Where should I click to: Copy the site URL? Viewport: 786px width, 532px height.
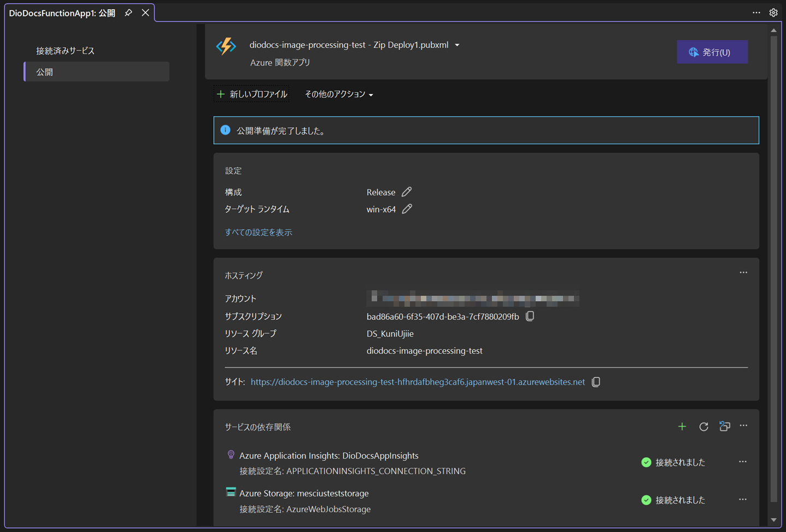[x=596, y=382]
